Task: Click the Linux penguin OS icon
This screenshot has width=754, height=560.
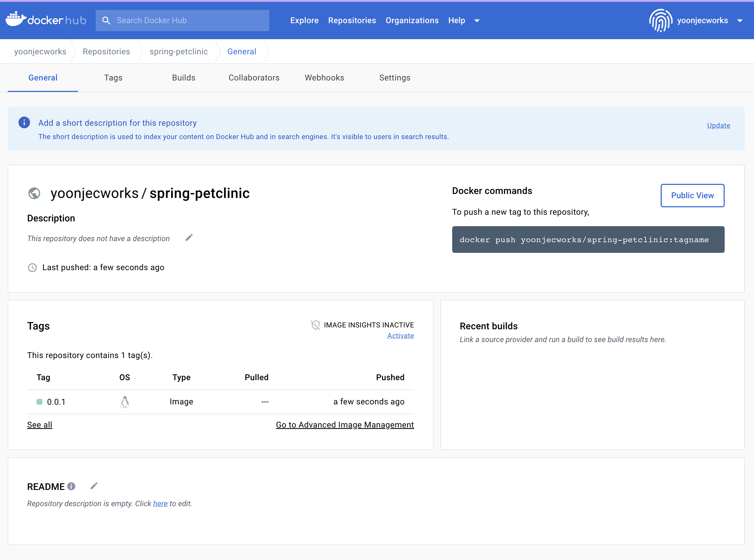Action: point(125,402)
